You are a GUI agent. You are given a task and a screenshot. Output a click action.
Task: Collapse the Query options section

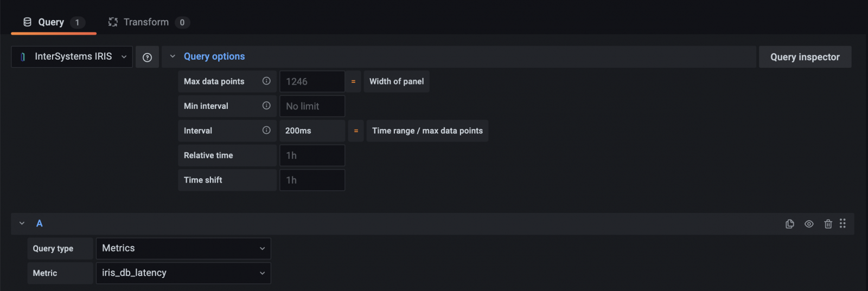coord(173,56)
